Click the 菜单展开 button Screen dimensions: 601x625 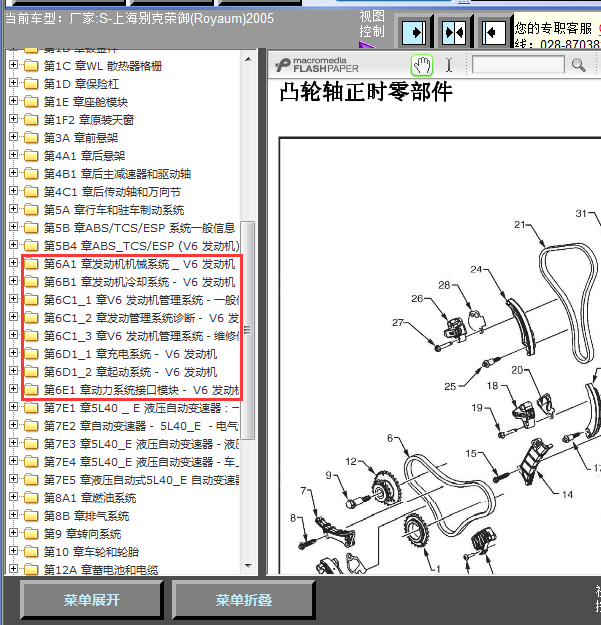click(92, 599)
